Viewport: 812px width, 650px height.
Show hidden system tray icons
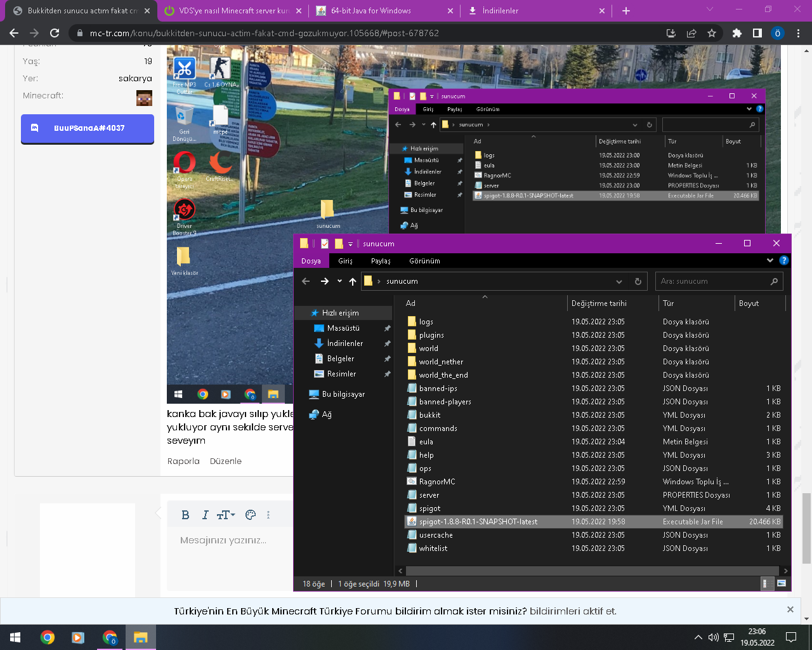(x=698, y=637)
